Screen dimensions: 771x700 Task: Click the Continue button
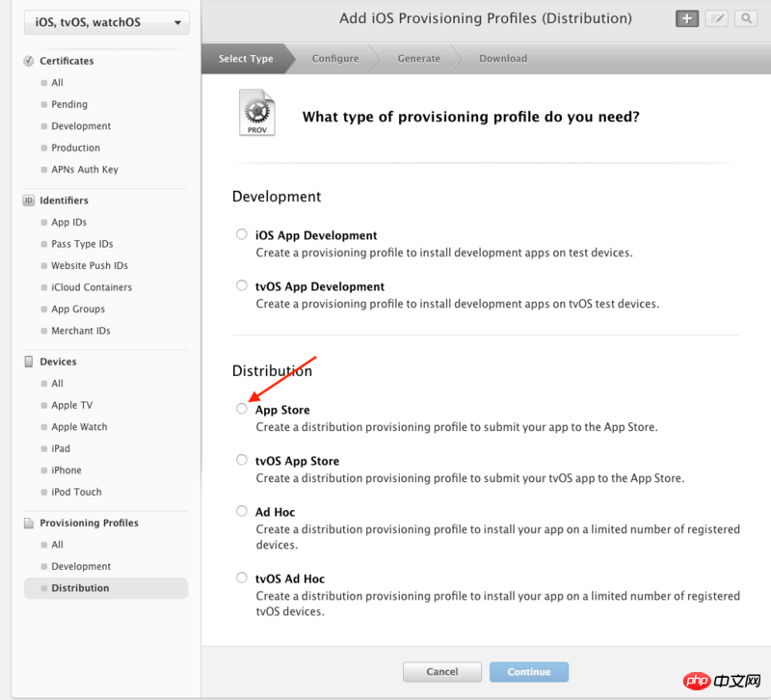(x=529, y=671)
